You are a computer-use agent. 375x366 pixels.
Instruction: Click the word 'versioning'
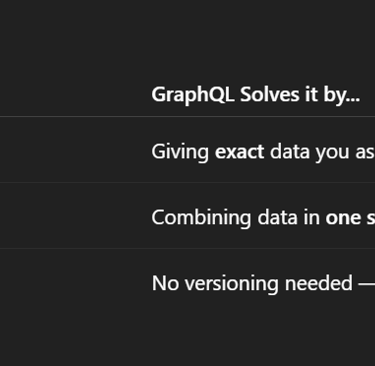(232, 284)
